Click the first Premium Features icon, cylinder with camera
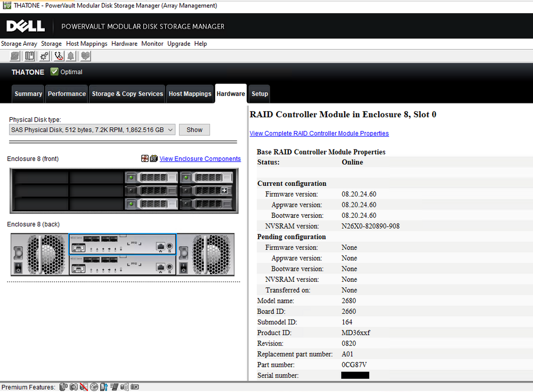The height and width of the screenshot is (392, 533). (63, 387)
